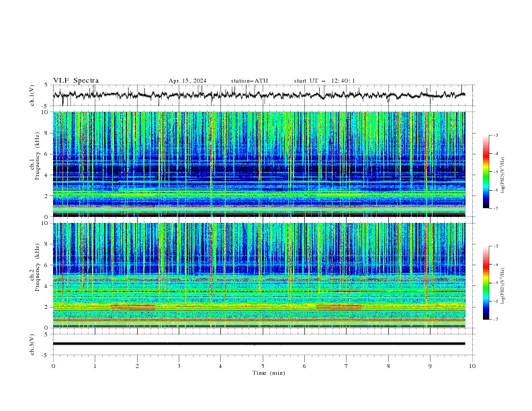The height and width of the screenshot is (411, 532).
Task: Click the -7 tick on ch.1 color bar
Action: [495, 208]
